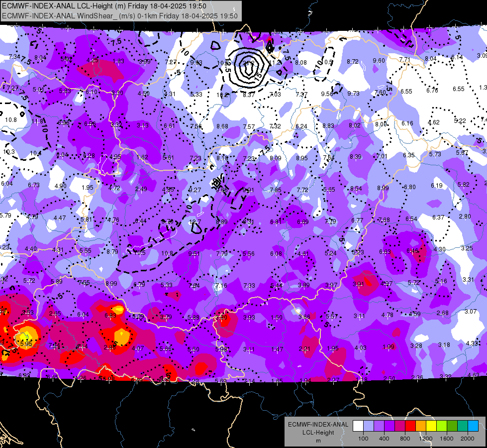Screen dimensions: 487x448
Task: Click the wind shear value '8.37'
Action: pos(249,95)
